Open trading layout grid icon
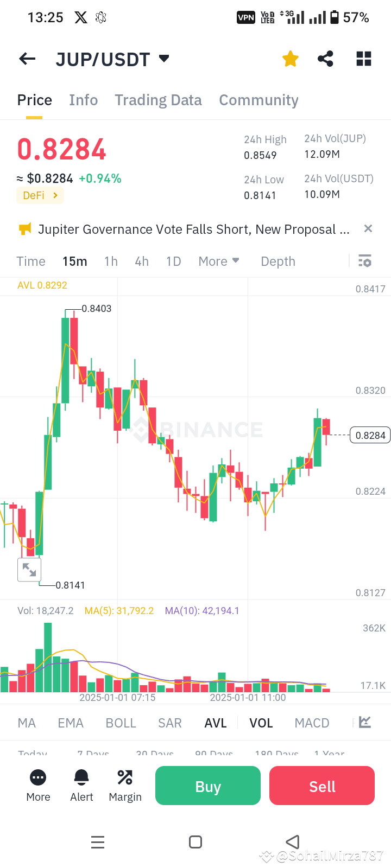Screen dimensions: 391x868 363,59
